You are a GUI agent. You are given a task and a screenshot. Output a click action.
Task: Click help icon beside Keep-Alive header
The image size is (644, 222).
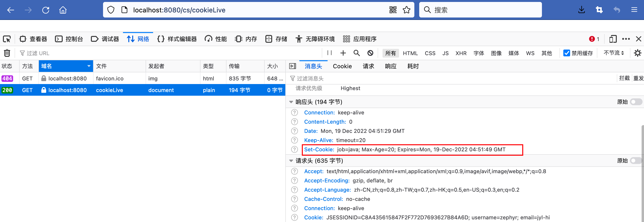click(x=295, y=140)
